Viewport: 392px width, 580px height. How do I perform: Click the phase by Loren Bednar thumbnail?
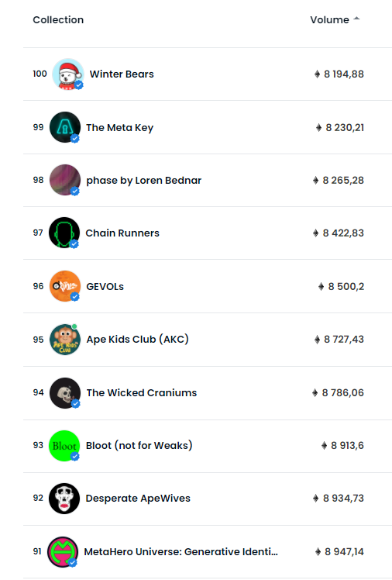coord(65,180)
